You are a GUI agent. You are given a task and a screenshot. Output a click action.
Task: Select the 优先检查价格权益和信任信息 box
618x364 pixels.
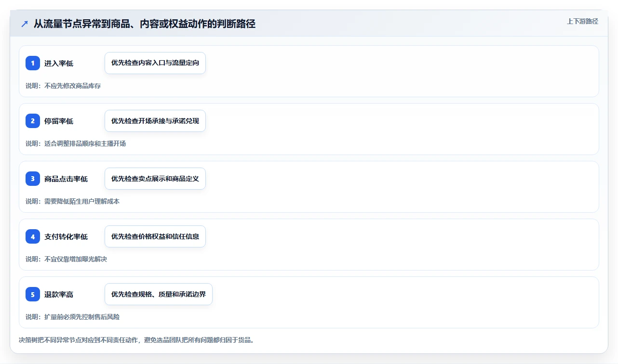(155, 236)
